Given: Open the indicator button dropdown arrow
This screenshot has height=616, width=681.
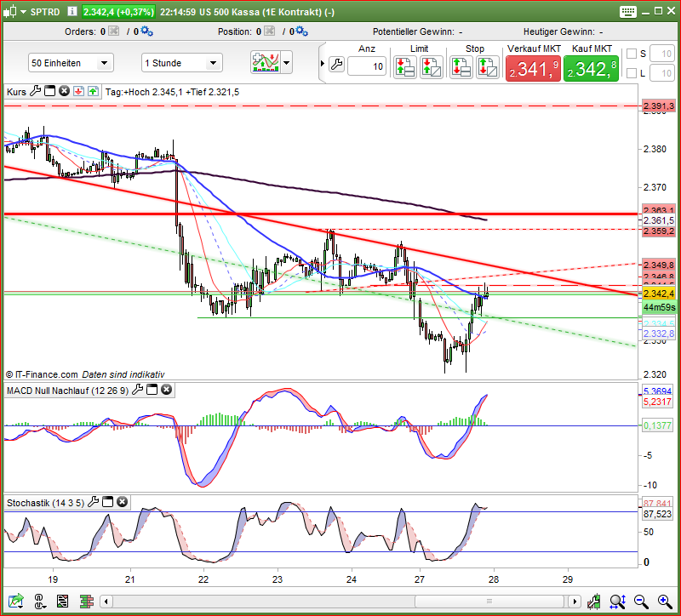Looking at the screenshot, I should coord(287,62).
